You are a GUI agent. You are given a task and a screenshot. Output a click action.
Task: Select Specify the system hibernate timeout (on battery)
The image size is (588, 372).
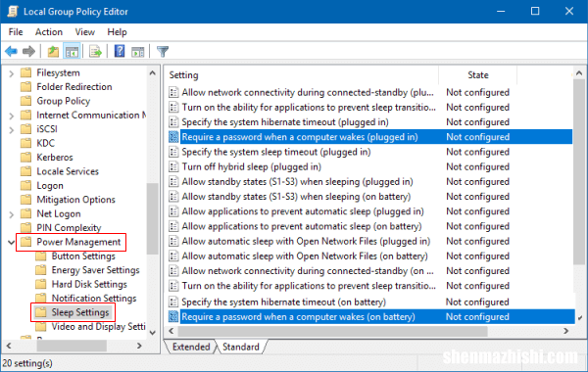pyautogui.click(x=283, y=302)
